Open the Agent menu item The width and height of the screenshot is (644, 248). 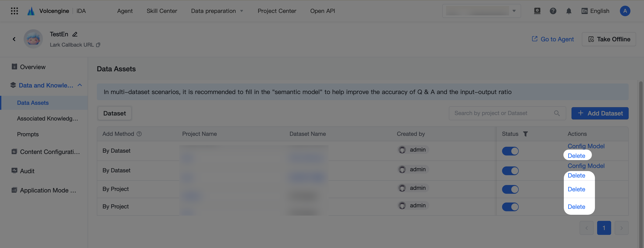(x=125, y=11)
